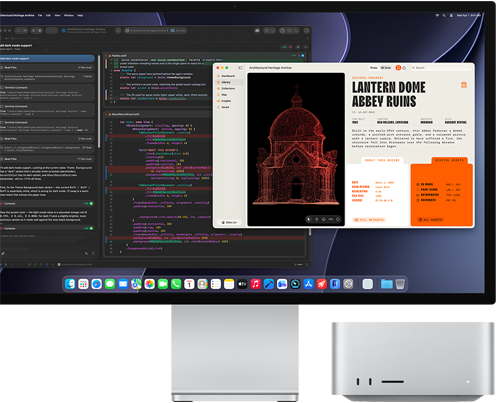The height and width of the screenshot is (403, 497).
Task: Click the Full Metadata button
Action: (369, 220)
